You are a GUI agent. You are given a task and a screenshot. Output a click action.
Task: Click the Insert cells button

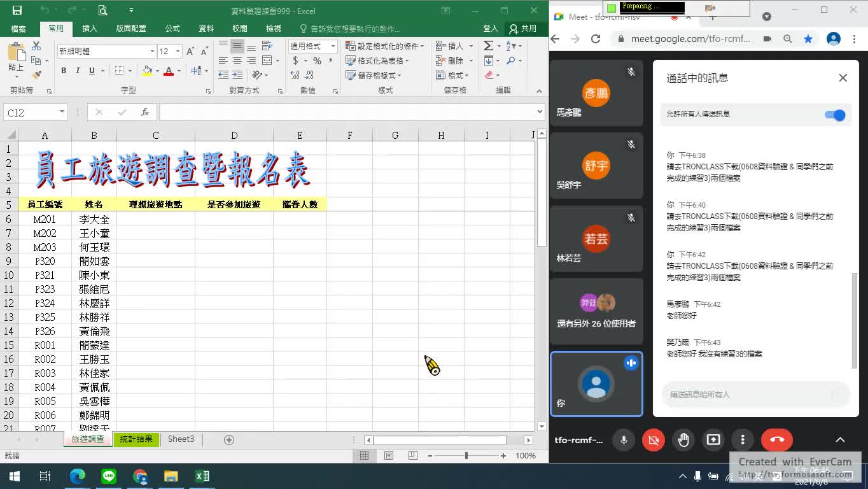pos(451,46)
